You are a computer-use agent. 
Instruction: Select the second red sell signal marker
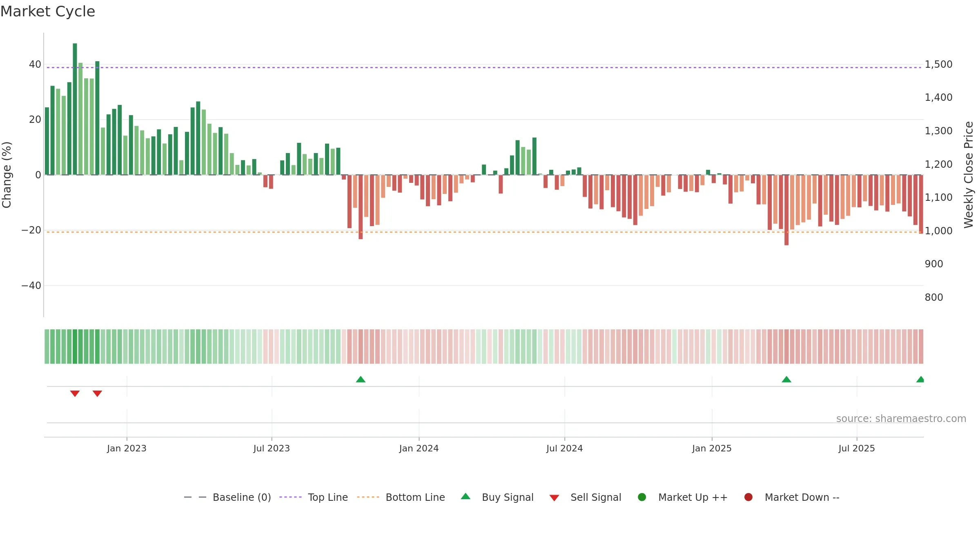tap(97, 393)
